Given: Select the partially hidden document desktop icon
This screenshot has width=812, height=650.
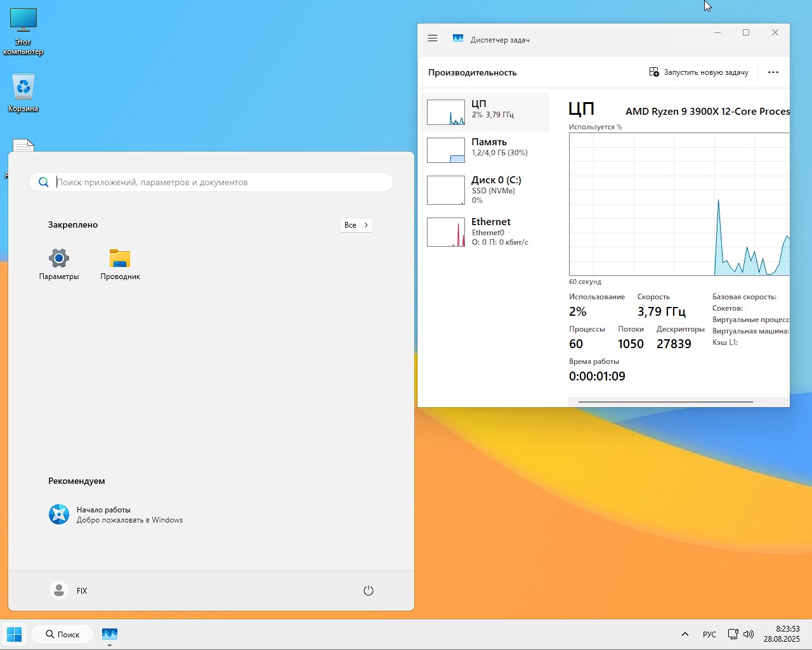Looking at the screenshot, I should tap(23, 145).
